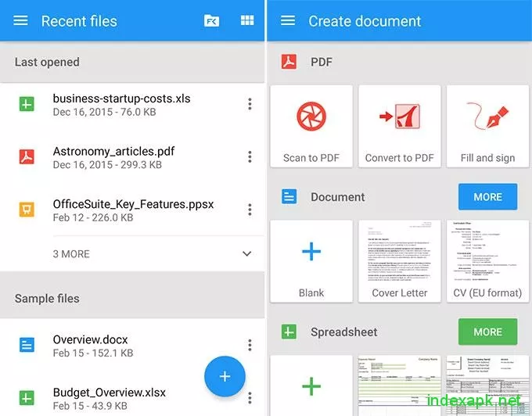Open hamburger menu in Create document screen
The image size is (532, 416).
tap(288, 20)
